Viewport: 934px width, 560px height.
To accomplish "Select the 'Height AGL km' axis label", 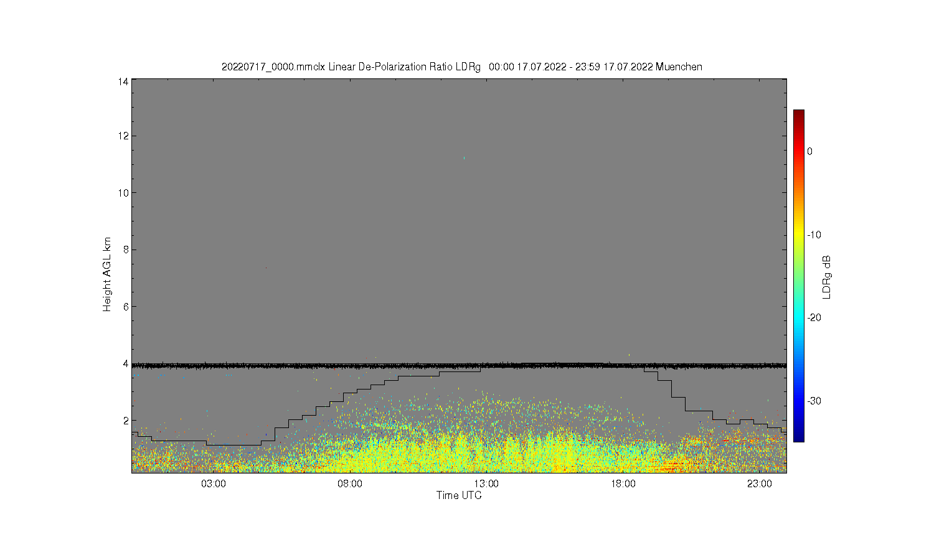I will pos(107,274).
